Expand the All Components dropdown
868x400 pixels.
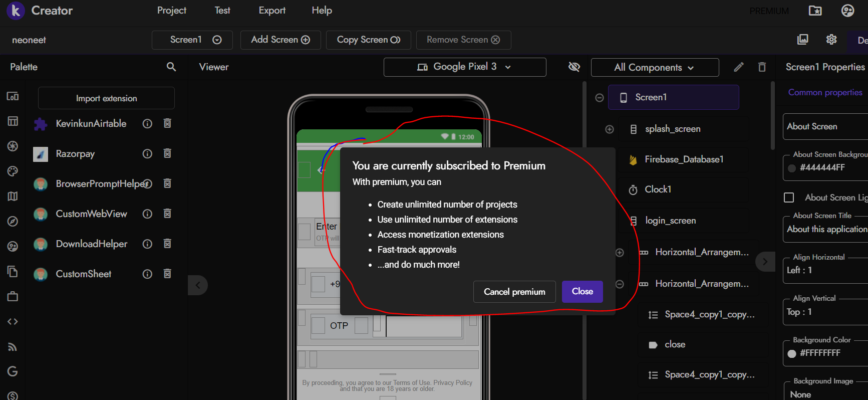(x=654, y=67)
